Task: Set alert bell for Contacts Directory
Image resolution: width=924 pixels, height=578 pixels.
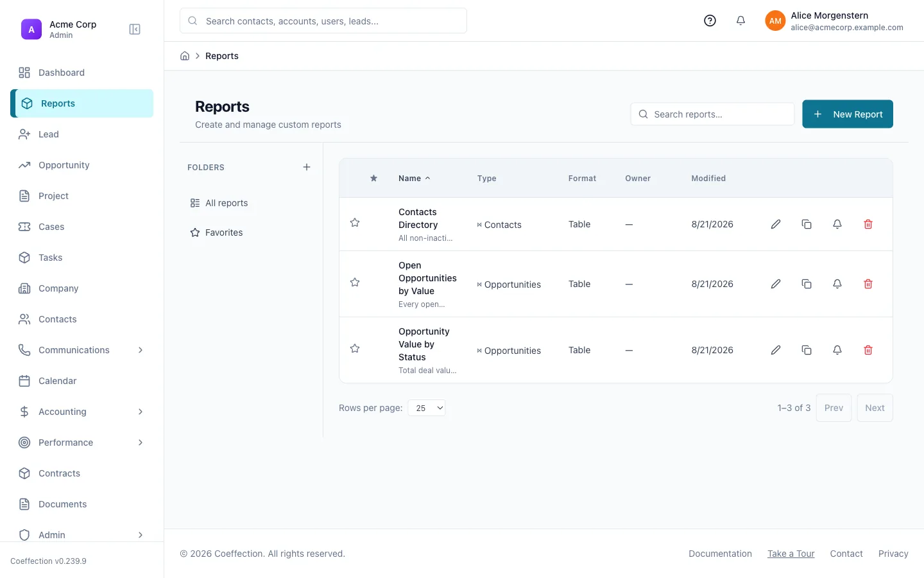Action: point(837,224)
